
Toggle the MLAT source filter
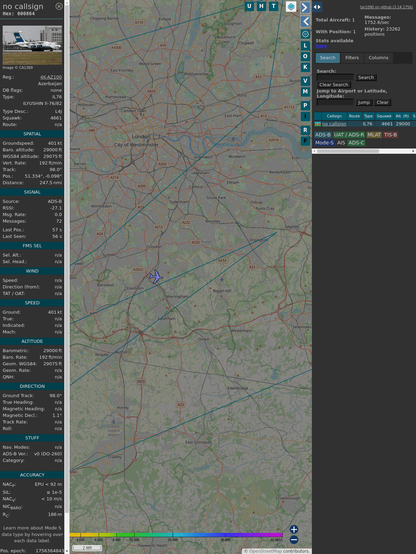click(x=374, y=135)
